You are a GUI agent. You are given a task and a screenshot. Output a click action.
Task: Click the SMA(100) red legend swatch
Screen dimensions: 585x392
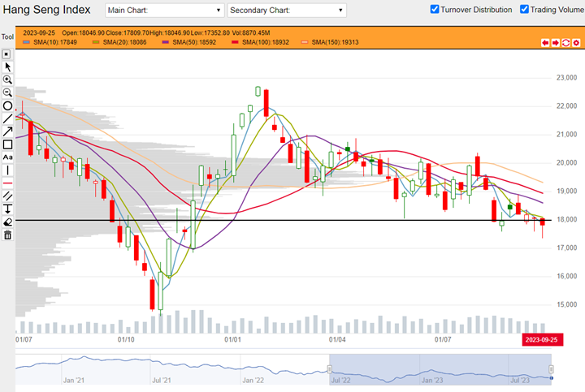(x=235, y=42)
